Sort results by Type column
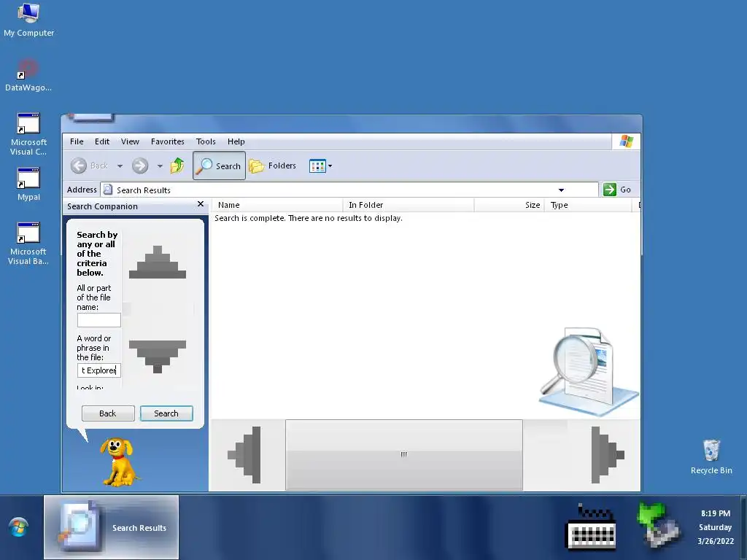747x560 pixels. [x=588, y=205]
